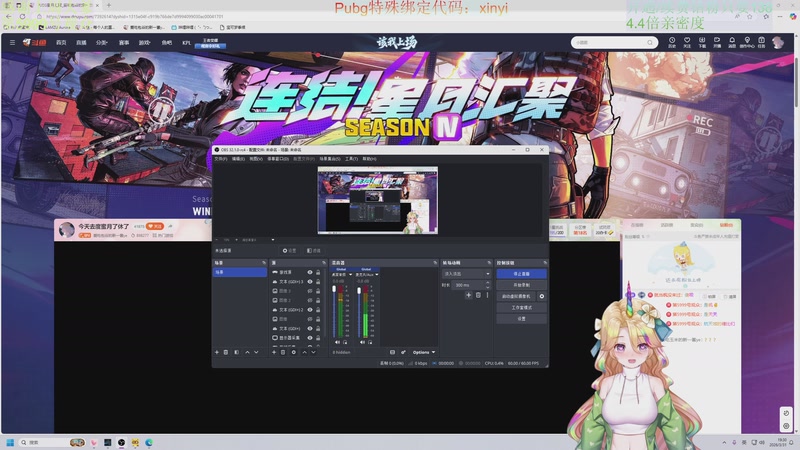The height and width of the screenshot is (450, 800).
Task: Expand the 分类 dropdown in site navigation
Action: (x=102, y=42)
